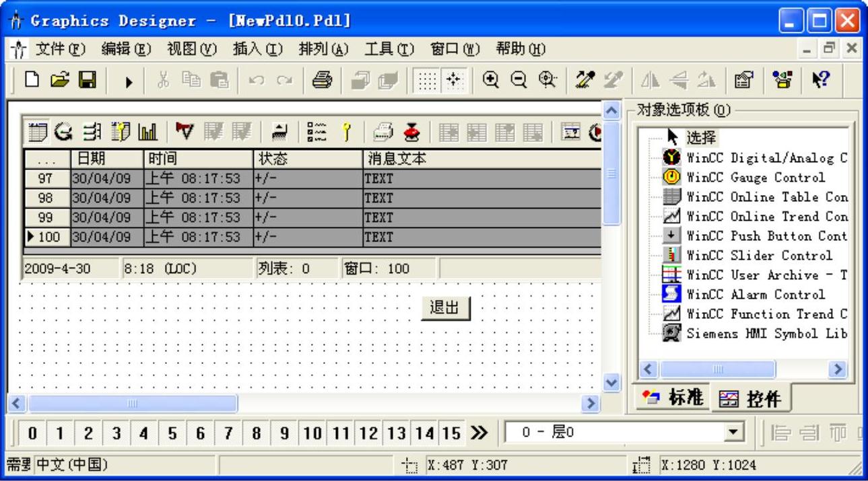Image resolution: width=868 pixels, height=481 pixels.
Task: Open a picture with the Open folder icon
Action: (59, 80)
